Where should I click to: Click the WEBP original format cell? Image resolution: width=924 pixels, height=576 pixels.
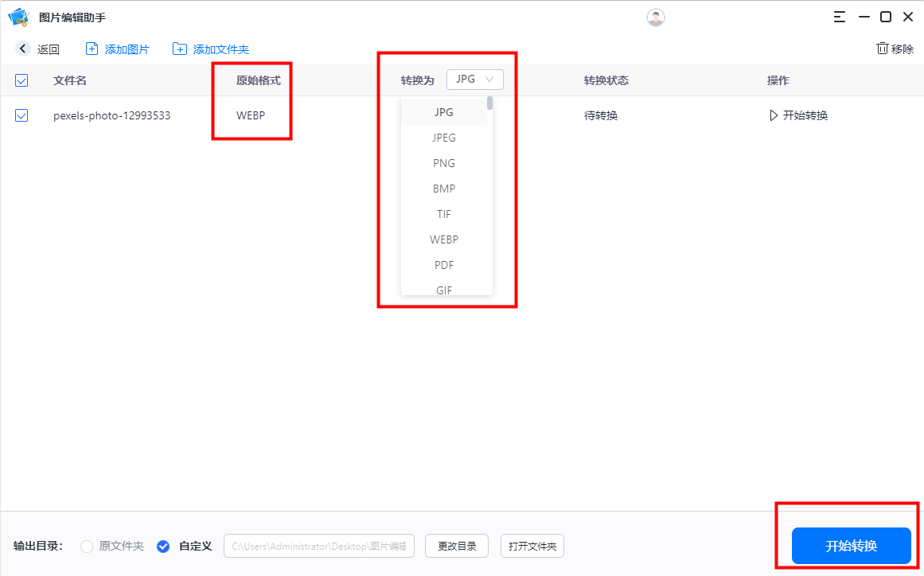(251, 115)
